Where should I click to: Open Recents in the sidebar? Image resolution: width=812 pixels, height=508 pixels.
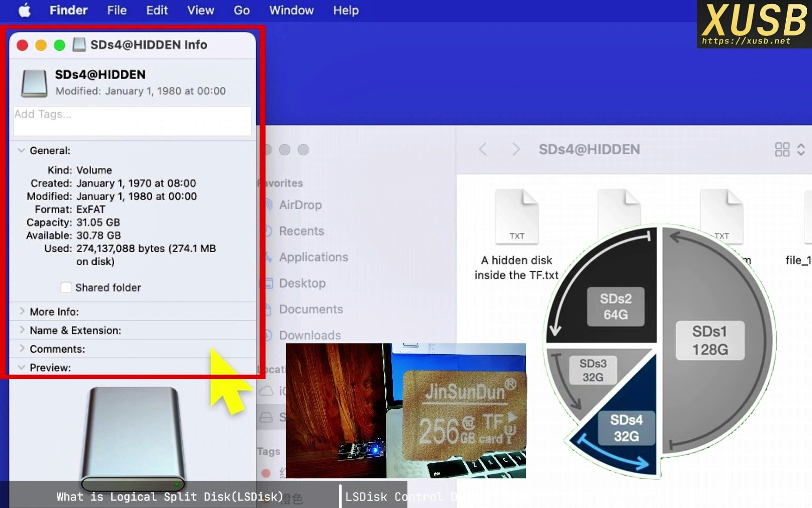(301, 231)
